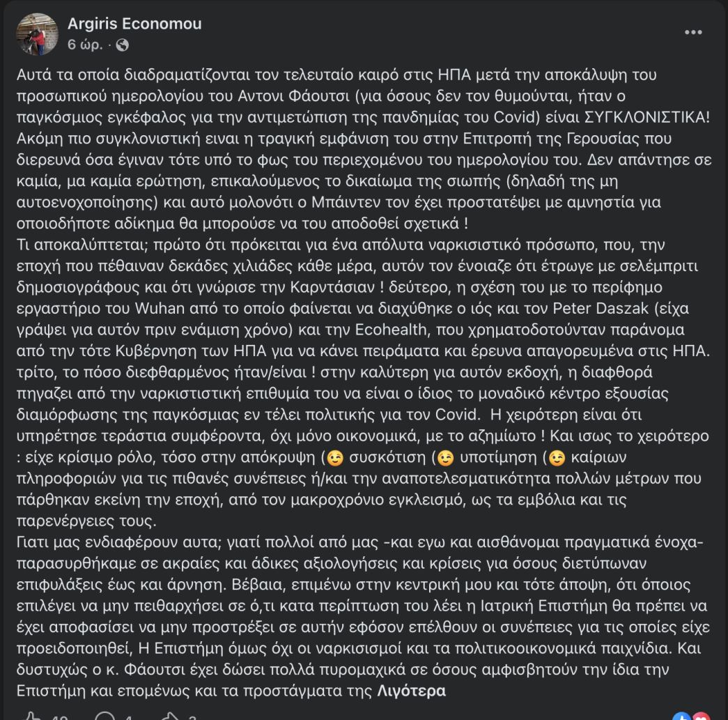
Task: Click the red heart reaction badge
Action: (701, 717)
